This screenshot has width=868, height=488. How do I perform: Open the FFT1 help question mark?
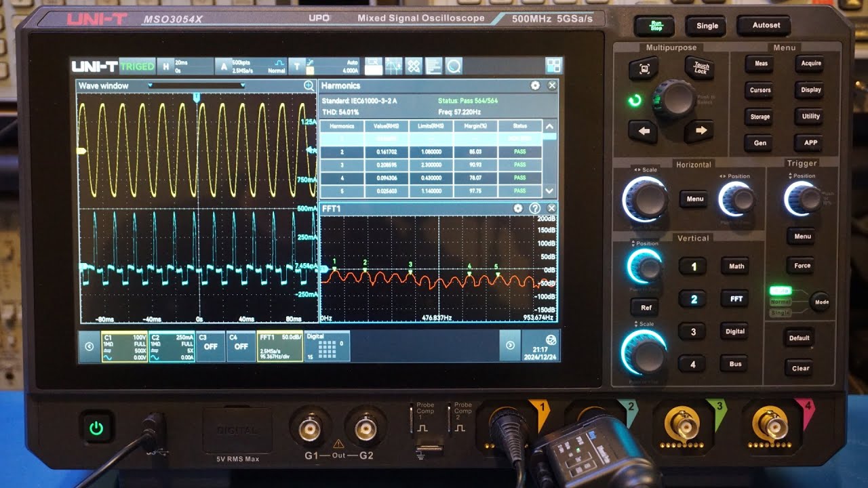tap(535, 208)
